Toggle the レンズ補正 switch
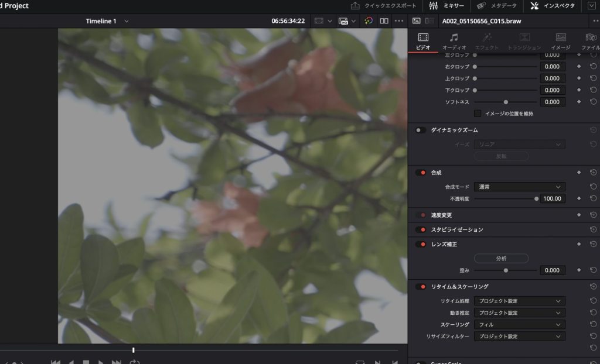This screenshot has height=364, width=600. [421, 244]
